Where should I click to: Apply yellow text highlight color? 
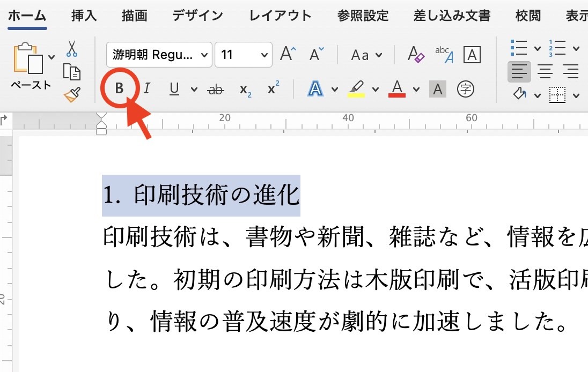pyautogui.click(x=356, y=89)
